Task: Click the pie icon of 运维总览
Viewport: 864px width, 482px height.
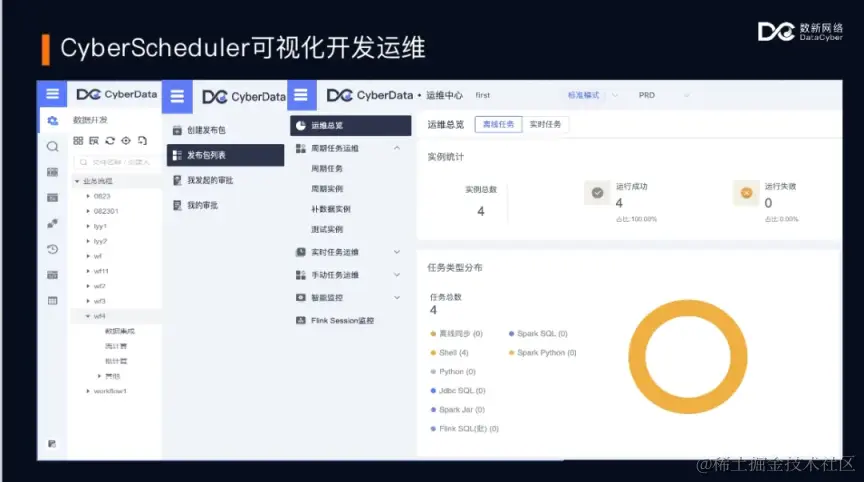Action: pos(300,126)
